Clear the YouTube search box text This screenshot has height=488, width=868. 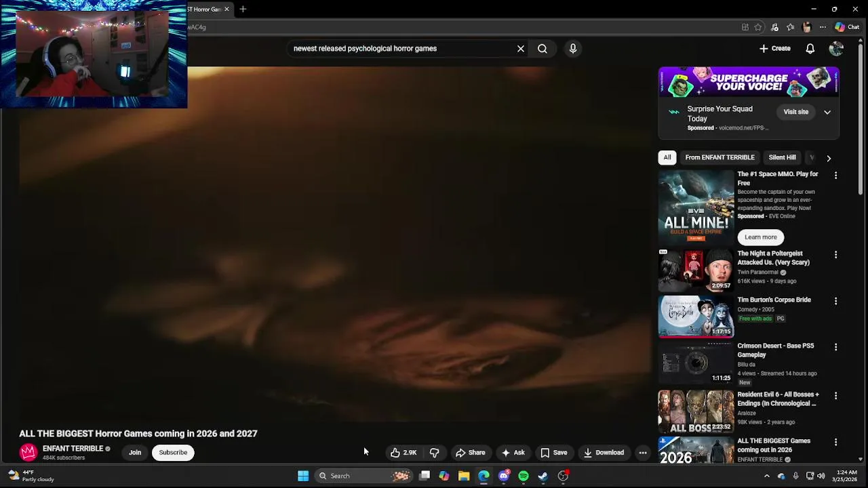point(521,49)
